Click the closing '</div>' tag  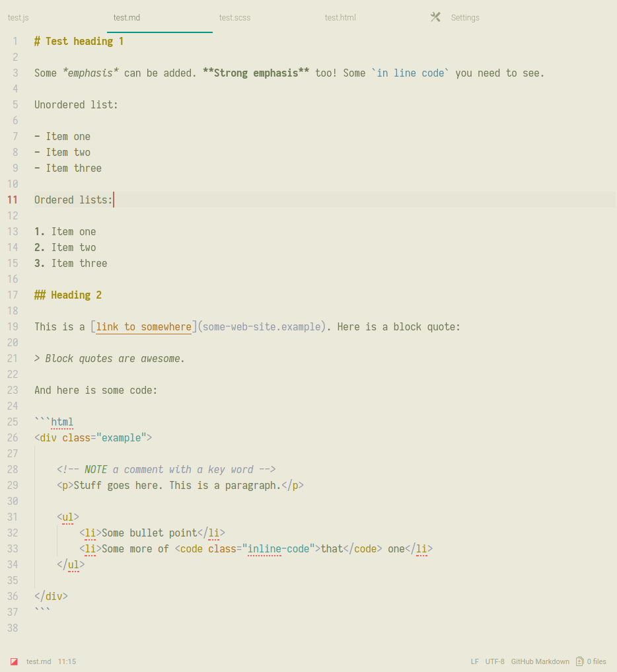pyautogui.click(x=51, y=596)
